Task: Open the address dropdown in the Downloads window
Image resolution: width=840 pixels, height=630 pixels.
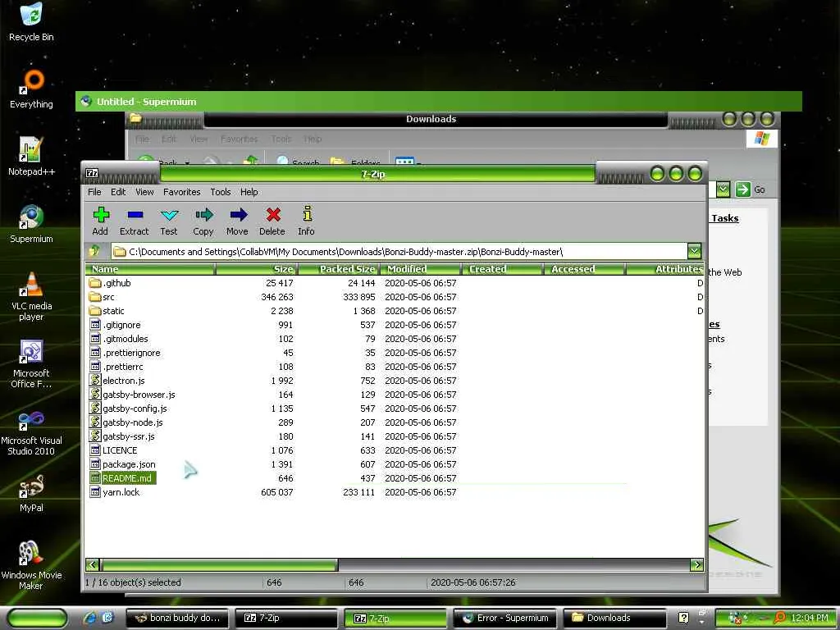Action: tap(724, 189)
